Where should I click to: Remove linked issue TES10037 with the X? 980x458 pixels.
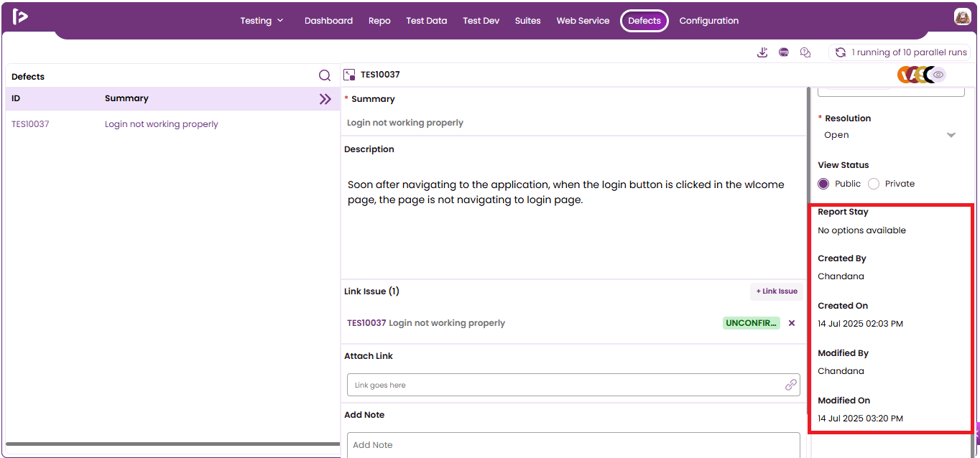pyautogui.click(x=792, y=323)
